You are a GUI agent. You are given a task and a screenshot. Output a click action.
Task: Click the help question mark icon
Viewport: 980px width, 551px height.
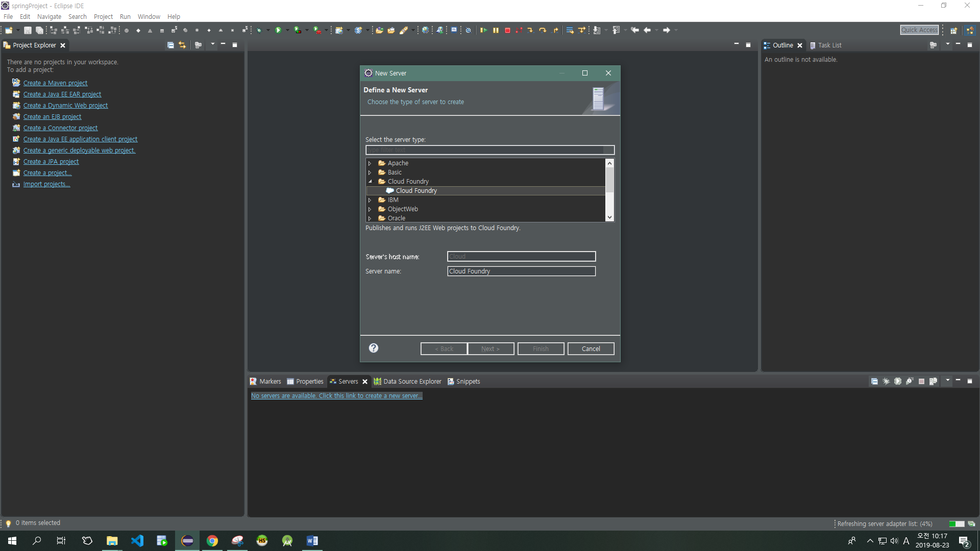tap(374, 348)
